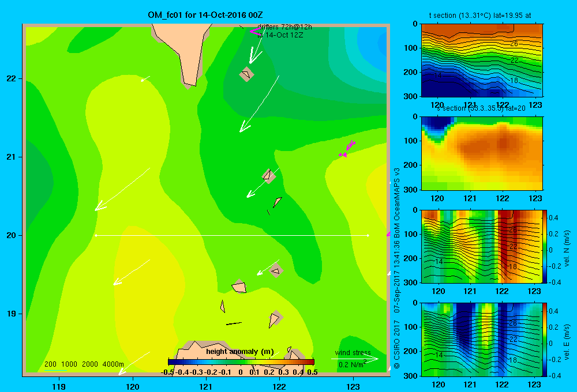Click the white section line at latitude 20

pyautogui.click(x=232, y=235)
